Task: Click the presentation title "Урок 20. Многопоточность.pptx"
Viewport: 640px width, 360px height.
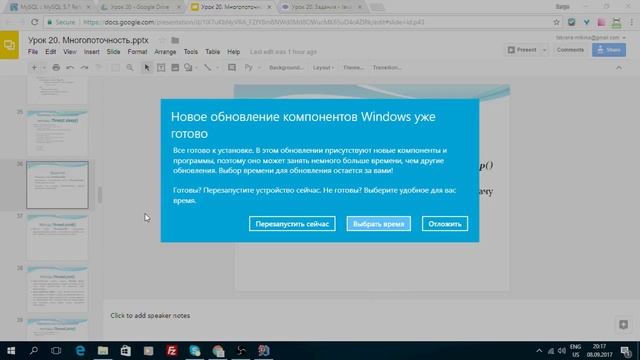Action: pos(88,40)
